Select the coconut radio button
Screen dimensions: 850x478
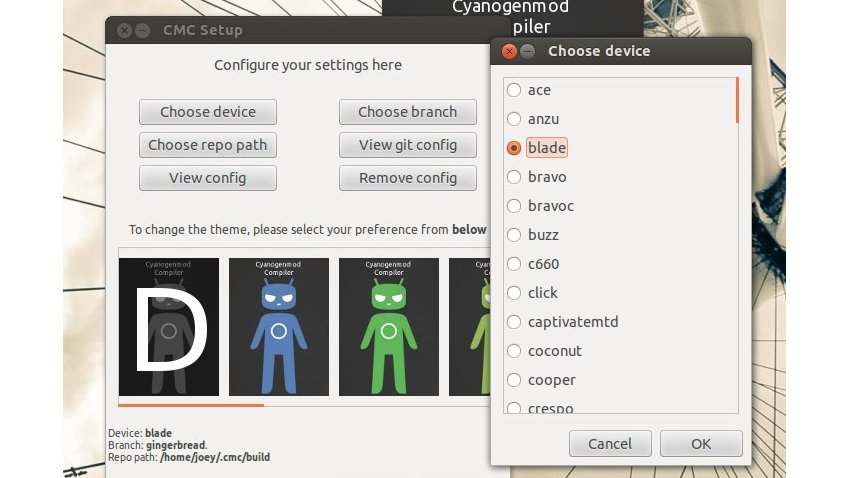[x=514, y=351]
